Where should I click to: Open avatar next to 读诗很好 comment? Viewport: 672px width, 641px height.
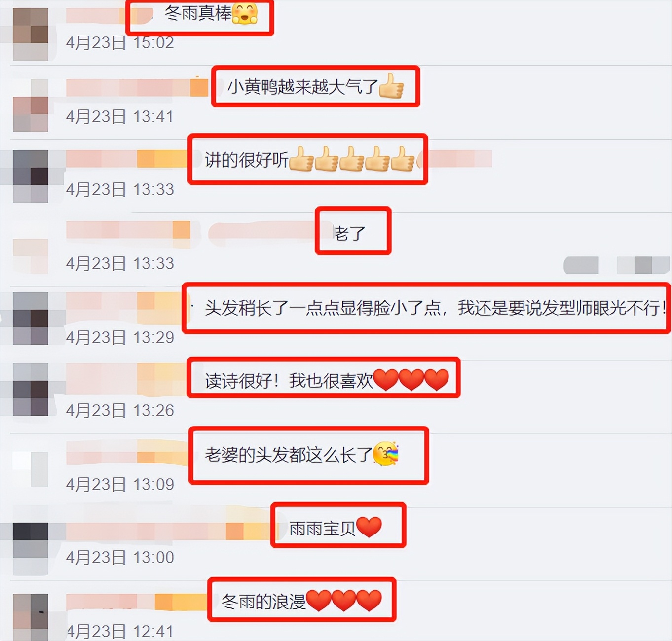tap(30, 390)
